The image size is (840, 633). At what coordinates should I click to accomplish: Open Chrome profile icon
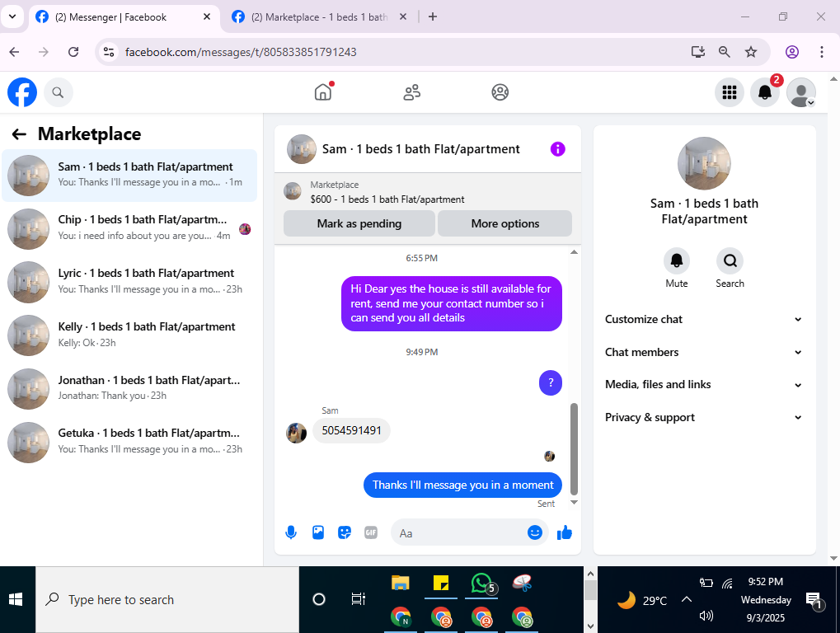[792, 52]
